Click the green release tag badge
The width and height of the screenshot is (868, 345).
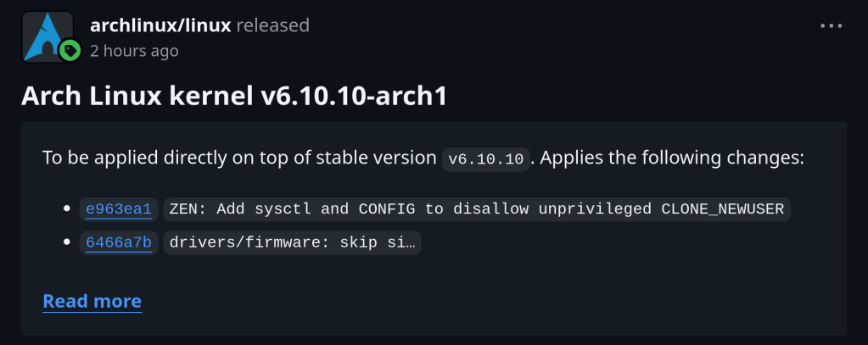[70, 51]
